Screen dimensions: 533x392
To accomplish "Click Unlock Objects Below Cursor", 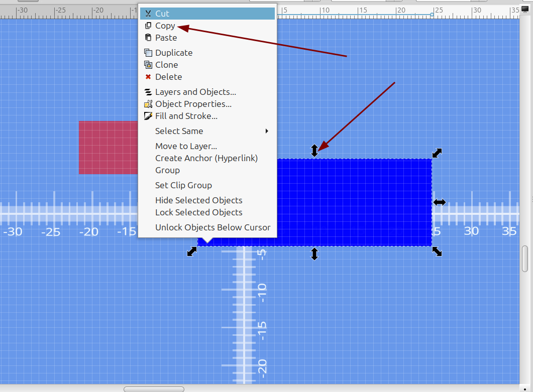I will 212,227.
